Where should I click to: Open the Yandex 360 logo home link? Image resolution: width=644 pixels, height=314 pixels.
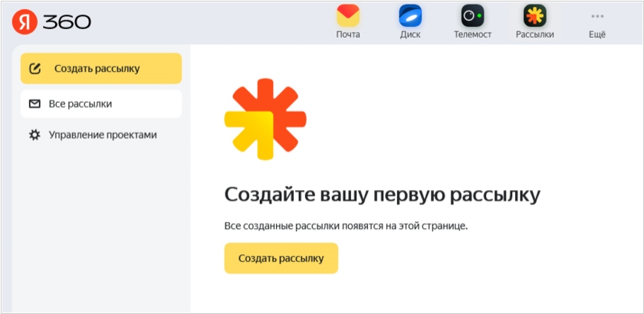(51, 22)
